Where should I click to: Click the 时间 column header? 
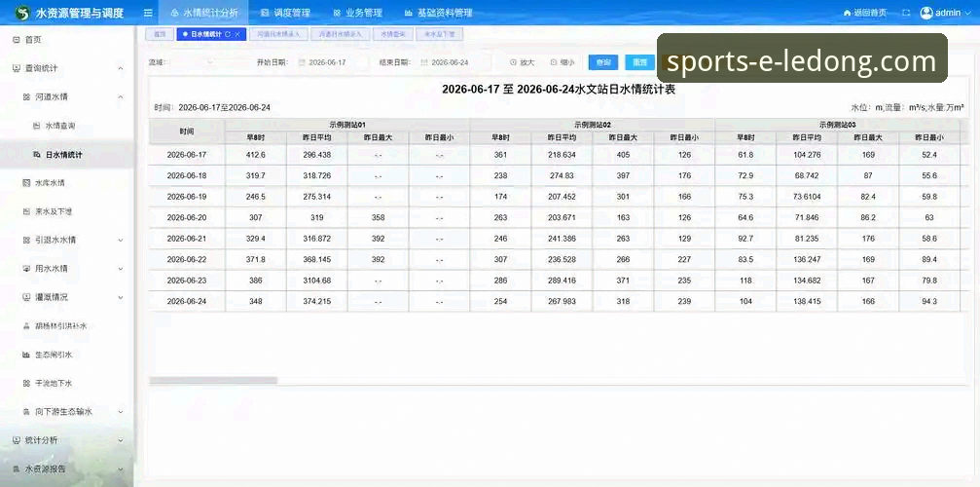(187, 131)
